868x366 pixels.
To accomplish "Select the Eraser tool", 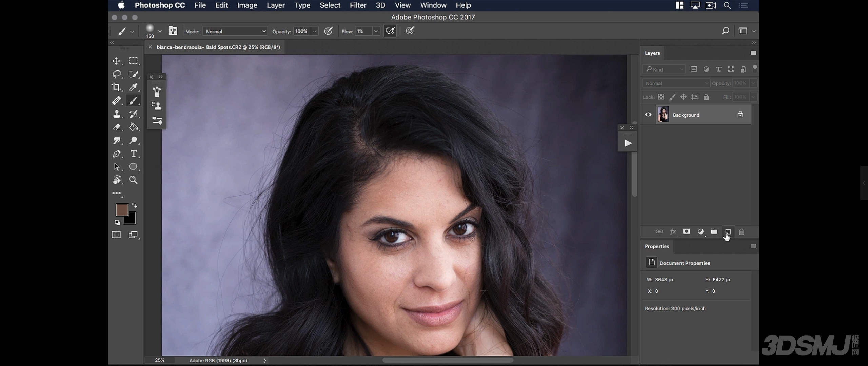I will (117, 127).
